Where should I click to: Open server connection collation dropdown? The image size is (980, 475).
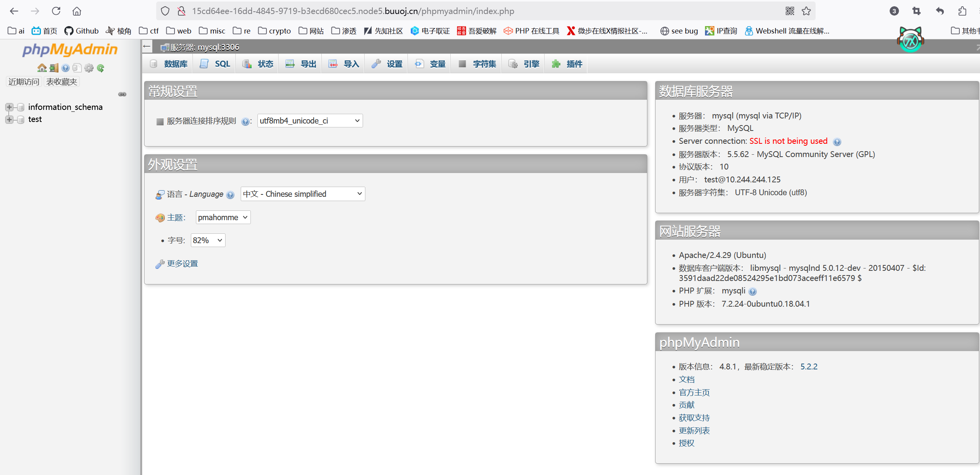point(310,121)
